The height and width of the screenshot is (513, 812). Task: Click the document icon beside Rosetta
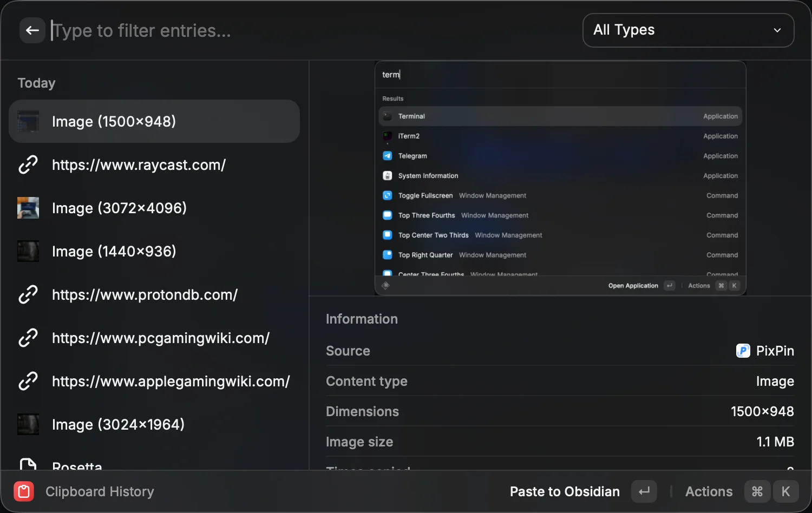pos(28,464)
